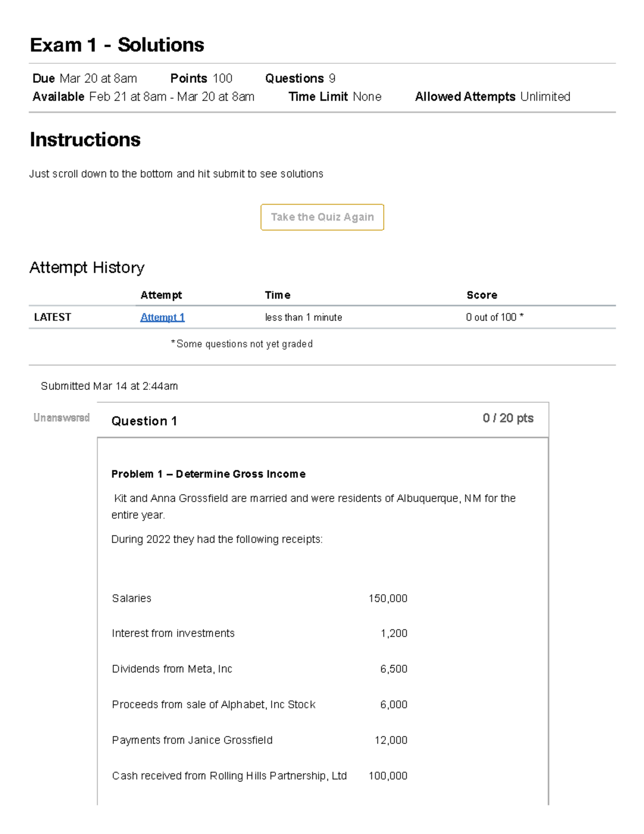Open the Attempt 1 link
The height and width of the screenshot is (834, 644).
click(162, 317)
